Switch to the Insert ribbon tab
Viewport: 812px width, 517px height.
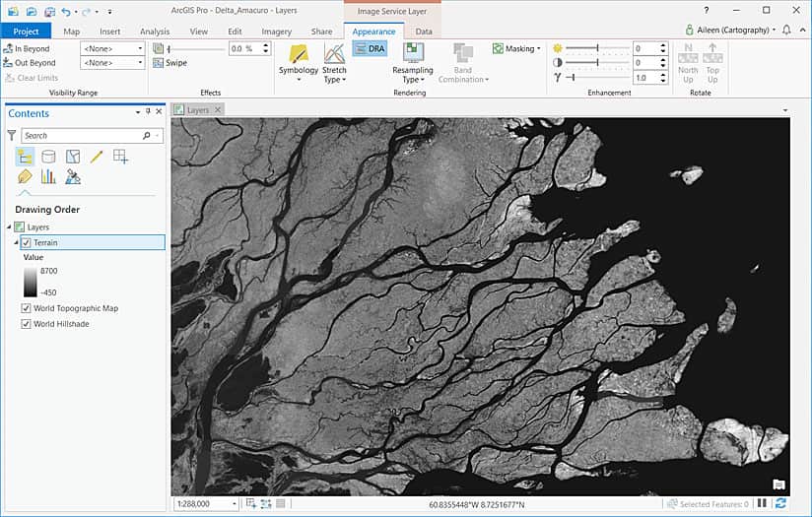(x=109, y=32)
